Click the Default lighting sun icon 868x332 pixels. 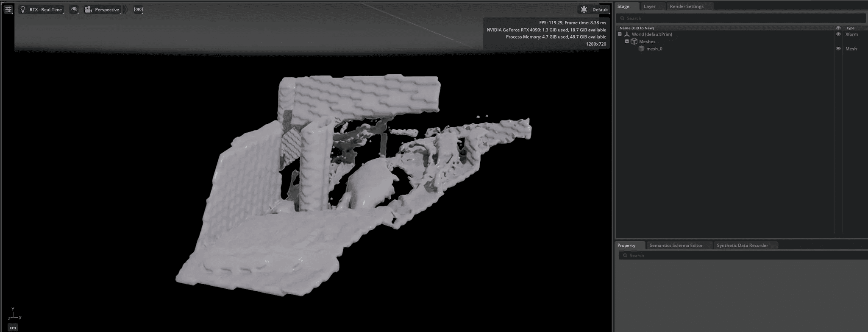584,9
